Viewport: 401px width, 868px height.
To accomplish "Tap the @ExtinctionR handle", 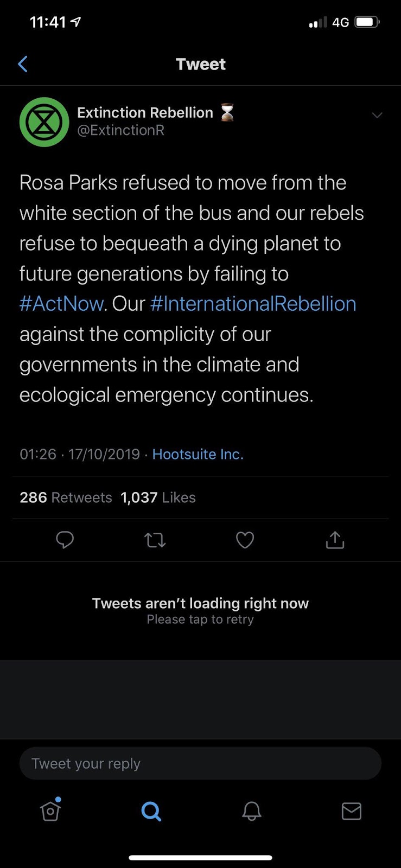I will [120, 130].
